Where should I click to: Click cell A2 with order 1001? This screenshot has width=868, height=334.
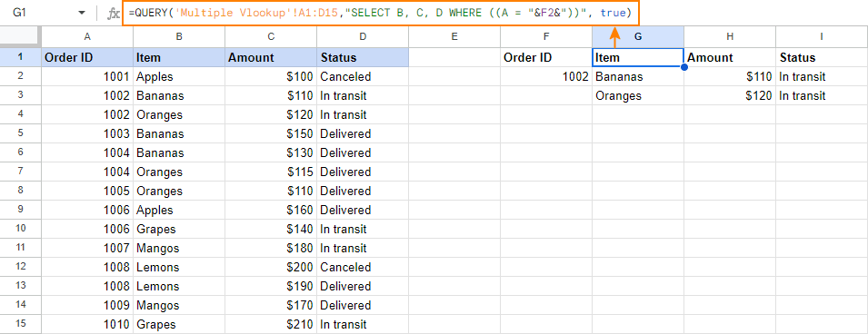(x=87, y=77)
